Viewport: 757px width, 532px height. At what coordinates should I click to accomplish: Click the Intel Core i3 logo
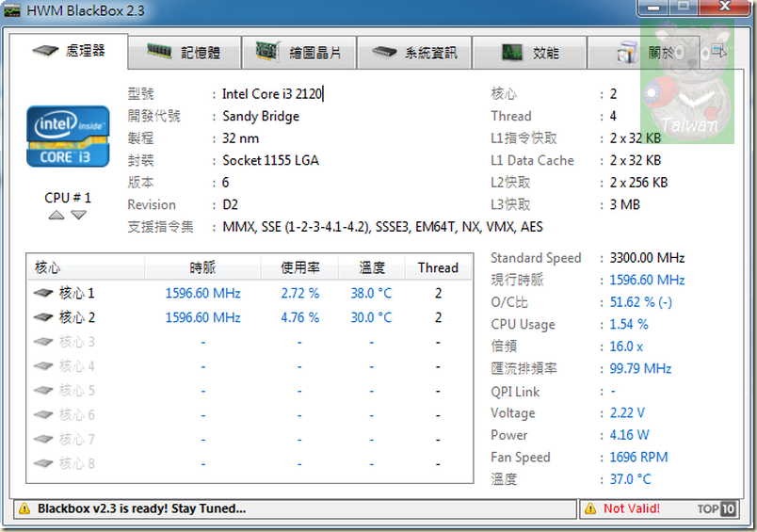[x=68, y=137]
